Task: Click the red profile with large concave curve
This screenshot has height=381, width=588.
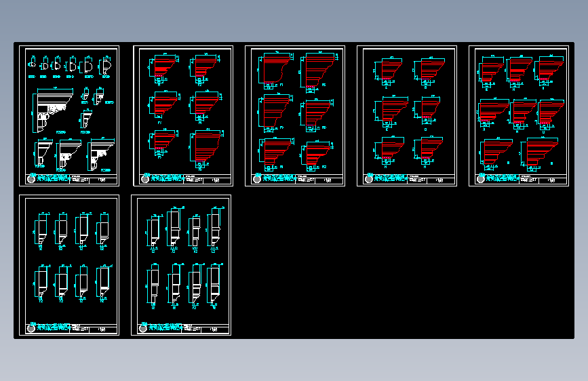Action: click(x=277, y=68)
